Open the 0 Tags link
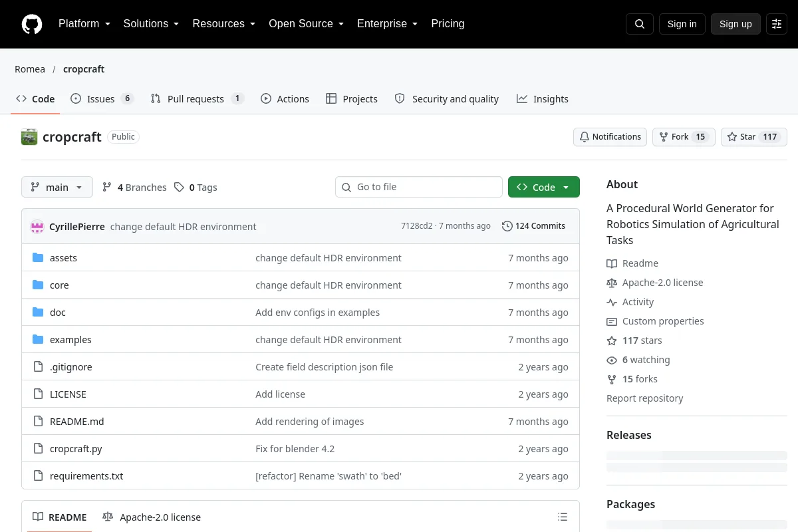This screenshot has height=532, width=798. 196,188
